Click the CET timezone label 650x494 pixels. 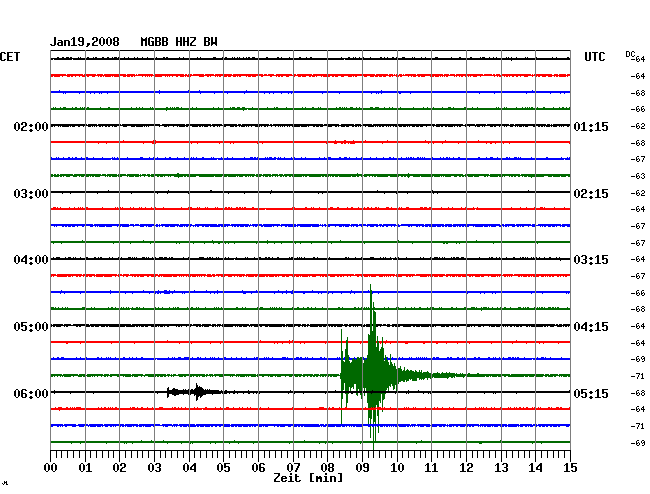point(10,57)
